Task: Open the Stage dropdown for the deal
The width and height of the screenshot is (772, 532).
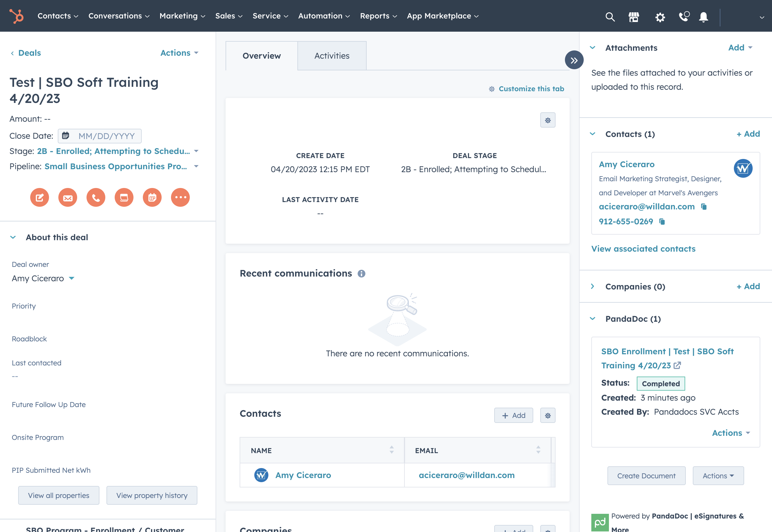Action: click(x=118, y=151)
